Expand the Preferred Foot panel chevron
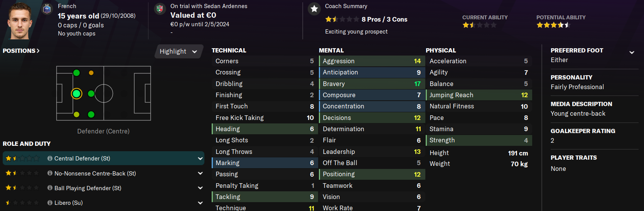 click(x=632, y=52)
